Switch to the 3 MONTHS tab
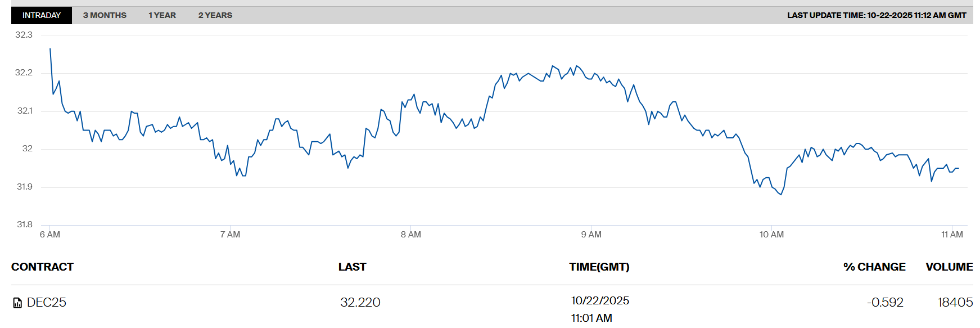Screen dimensions: 980x328 (105, 15)
